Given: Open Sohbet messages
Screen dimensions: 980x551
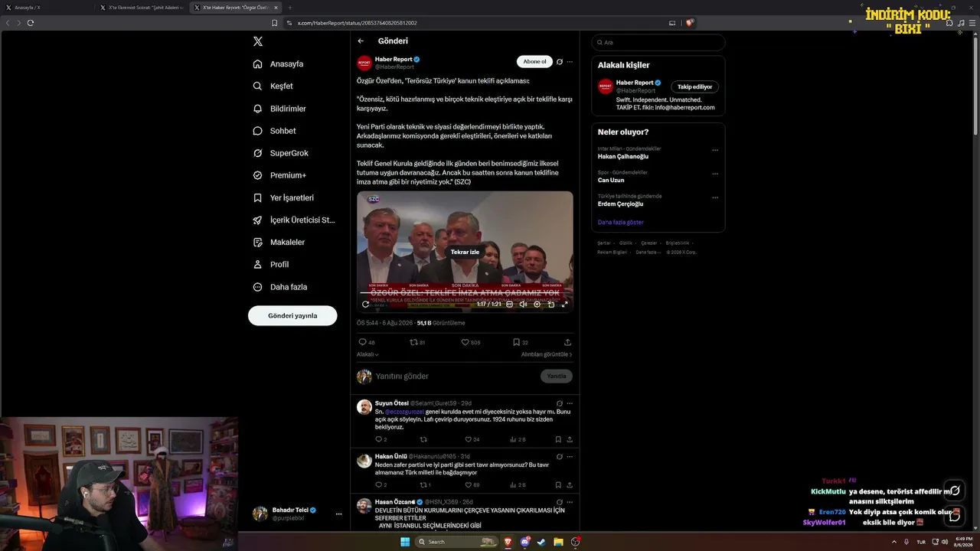Looking at the screenshot, I should [x=274, y=131].
